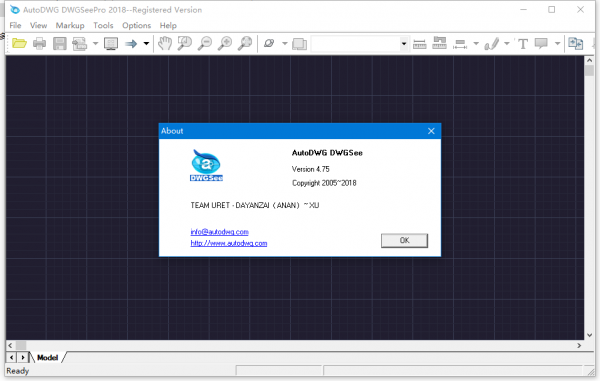This screenshot has width=600, height=381.
Task: Open the dropdown beside the orbit icon
Action: (x=285, y=44)
